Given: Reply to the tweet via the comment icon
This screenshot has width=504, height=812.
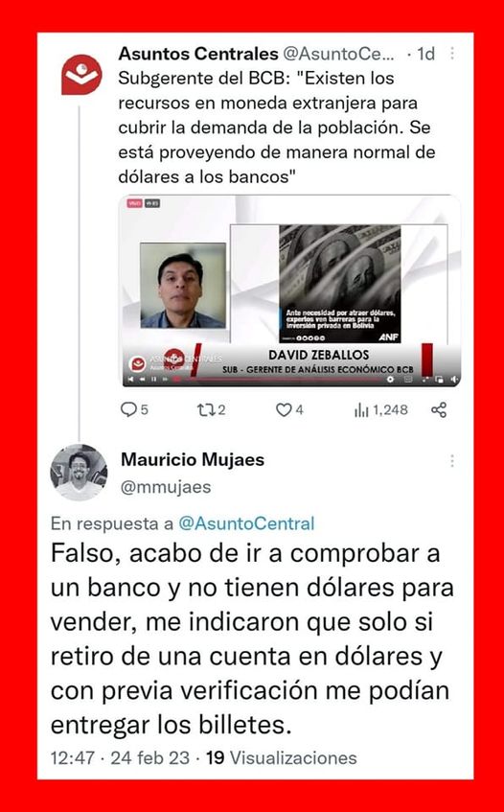Looking at the screenshot, I should click(x=127, y=410).
